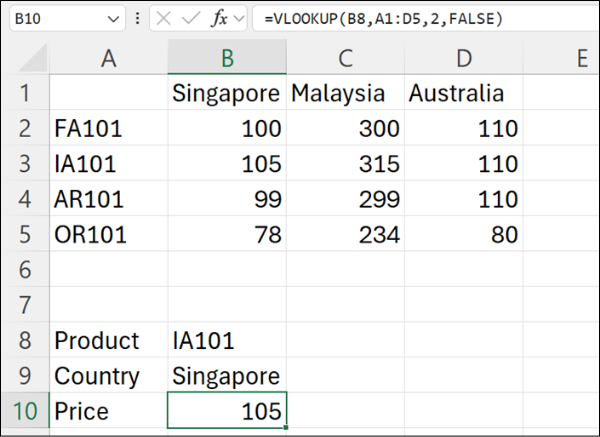Select the OR101 Australia cell with 80
Image resolution: width=600 pixels, height=437 pixels.
464,235
